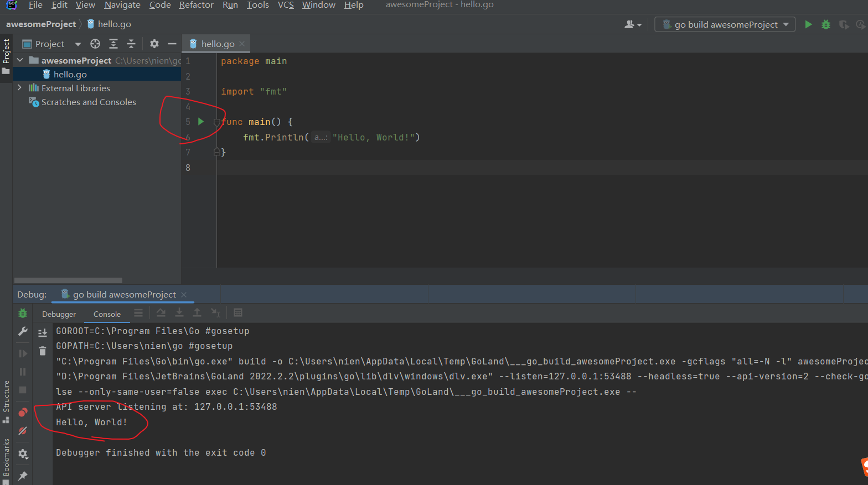
Task: Step over icon in debugger toolbar
Action: 161,312
